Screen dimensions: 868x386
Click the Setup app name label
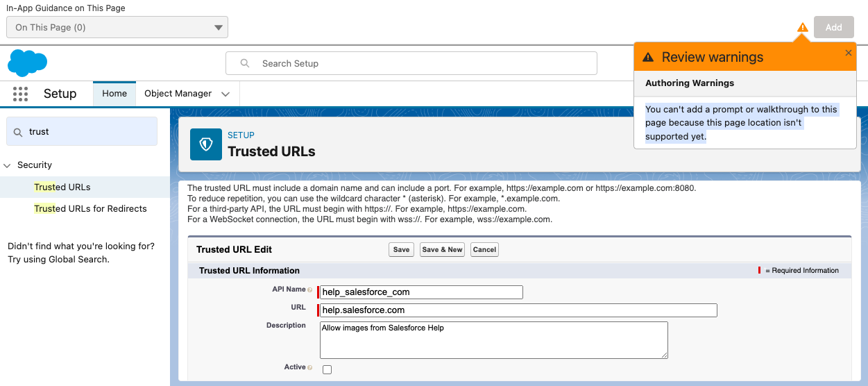coord(60,94)
